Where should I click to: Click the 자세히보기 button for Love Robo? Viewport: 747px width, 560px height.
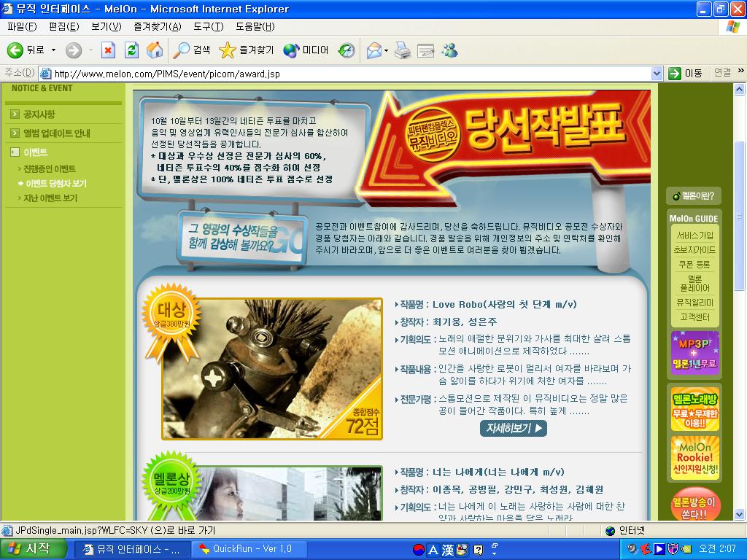(513, 428)
